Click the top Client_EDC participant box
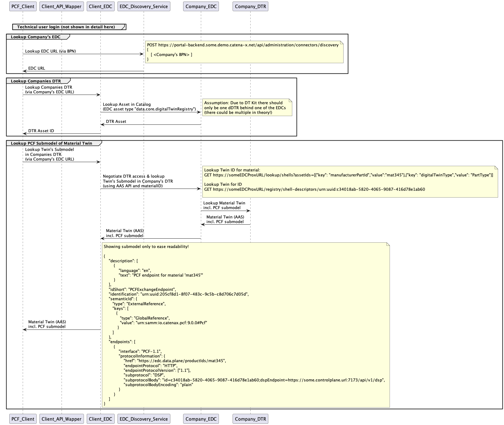The width and height of the screenshot is (504, 425). (100, 7)
